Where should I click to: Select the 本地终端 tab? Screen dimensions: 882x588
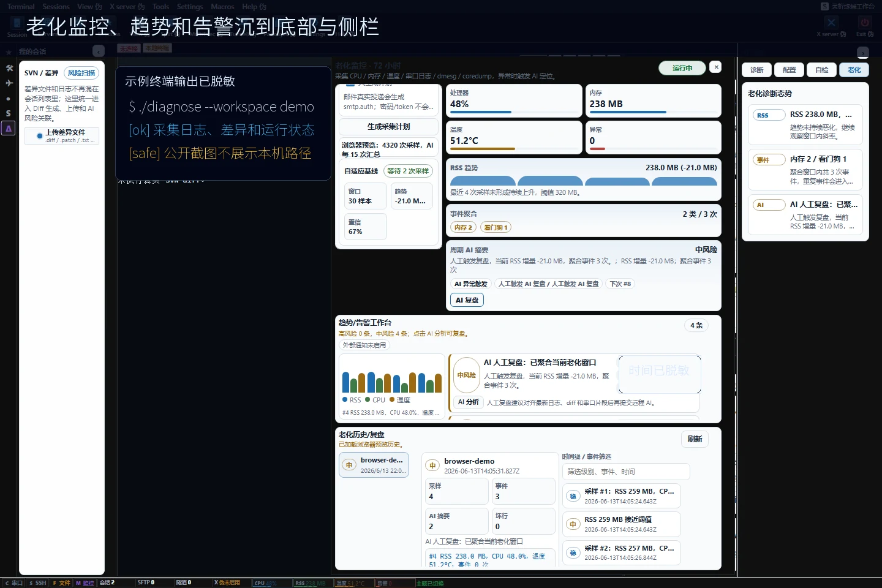157,48
